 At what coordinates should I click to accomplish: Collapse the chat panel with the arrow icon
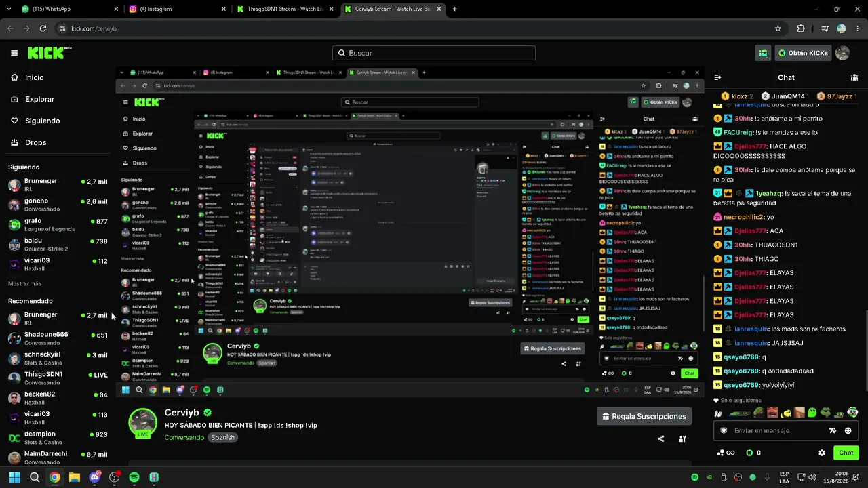[x=717, y=77]
